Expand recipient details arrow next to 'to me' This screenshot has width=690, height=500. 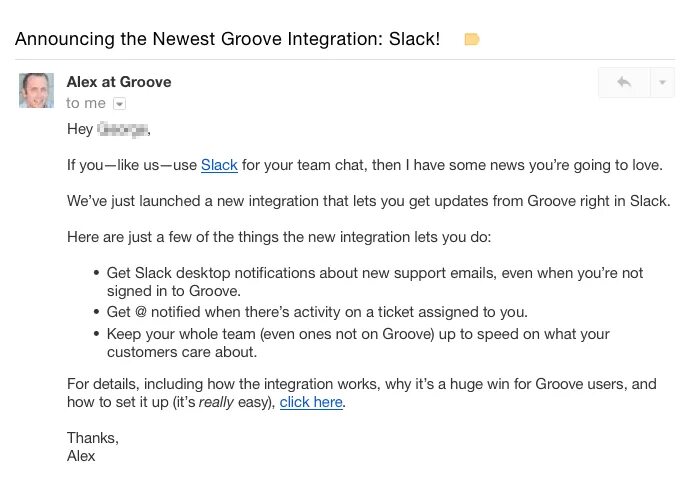[x=119, y=103]
